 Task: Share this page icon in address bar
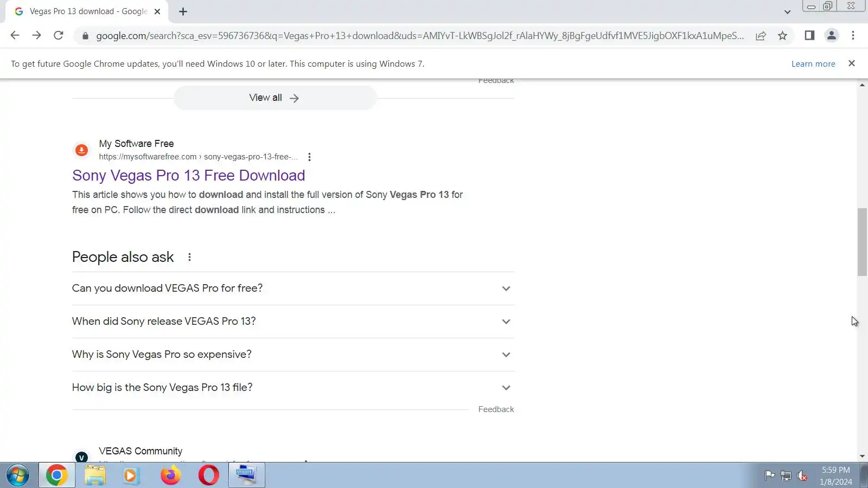(x=761, y=35)
